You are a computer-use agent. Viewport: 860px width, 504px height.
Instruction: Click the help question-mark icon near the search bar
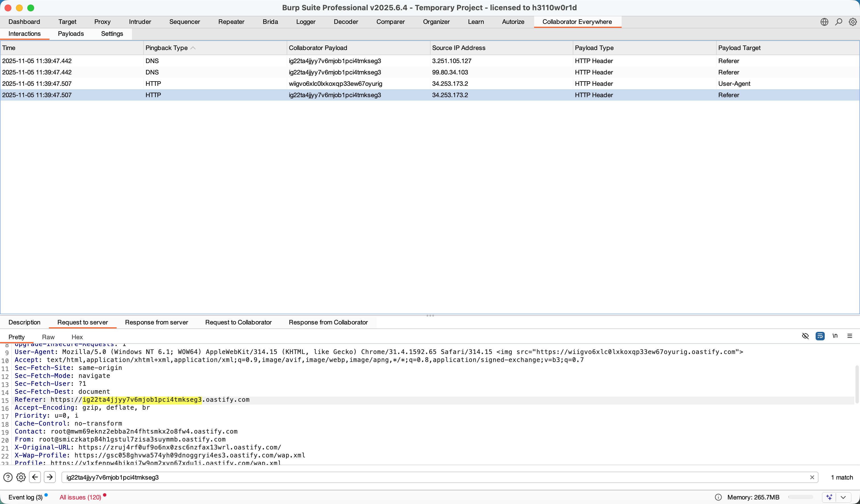7,477
